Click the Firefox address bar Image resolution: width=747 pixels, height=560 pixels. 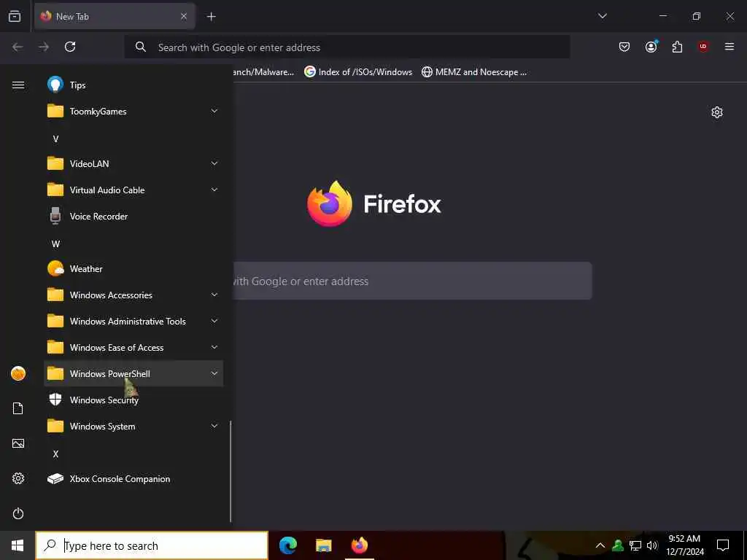347,47
